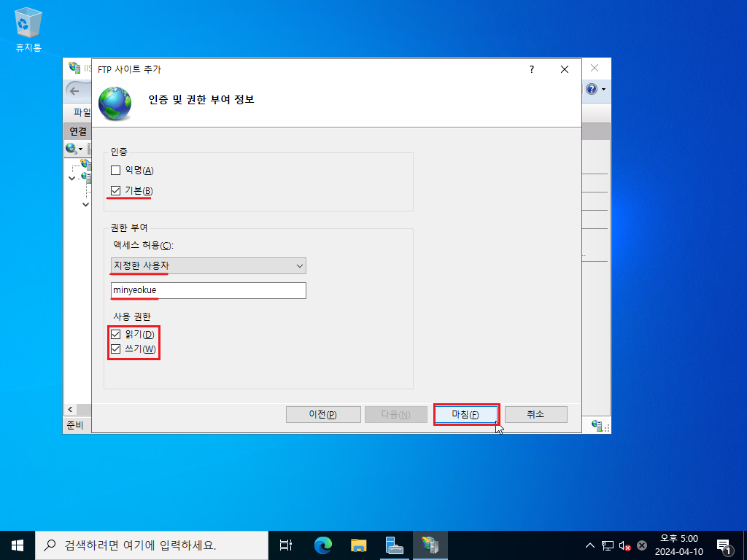Click the taskbar search box
Image resolution: width=747 pixels, height=560 pixels.
point(152,545)
